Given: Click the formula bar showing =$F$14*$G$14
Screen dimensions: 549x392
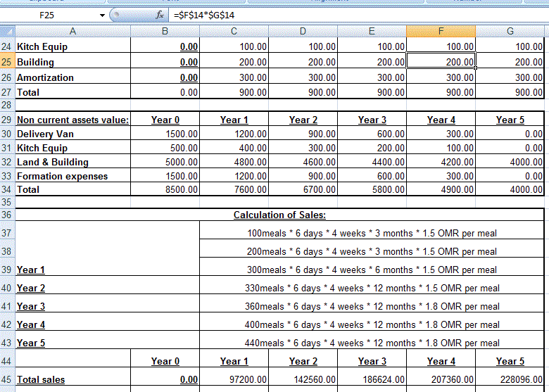Looking at the screenshot, I should click(x=357, y=15).
